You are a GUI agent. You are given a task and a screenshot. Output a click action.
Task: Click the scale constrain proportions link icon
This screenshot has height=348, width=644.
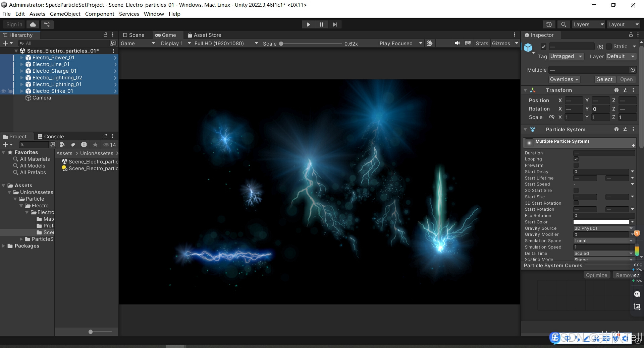552,117
